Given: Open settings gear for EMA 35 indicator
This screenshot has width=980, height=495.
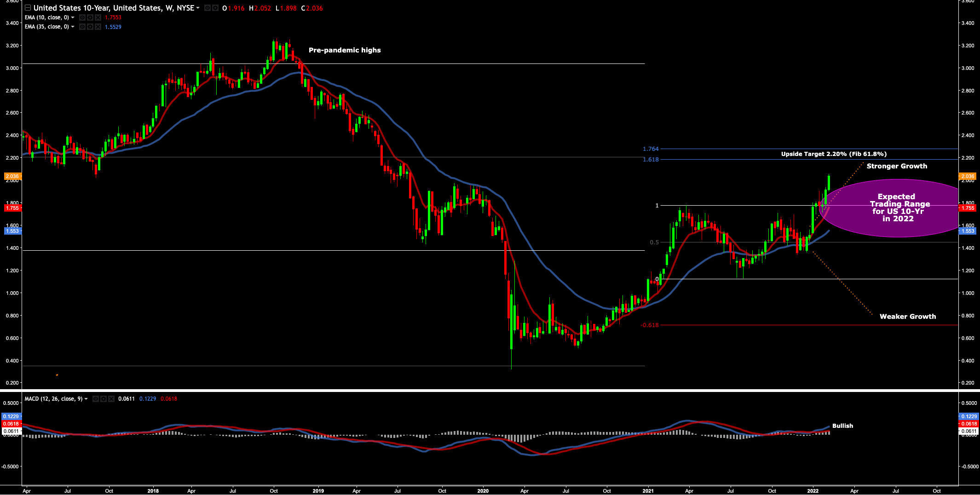Looking at the screenshot, I should coord(90,27).
